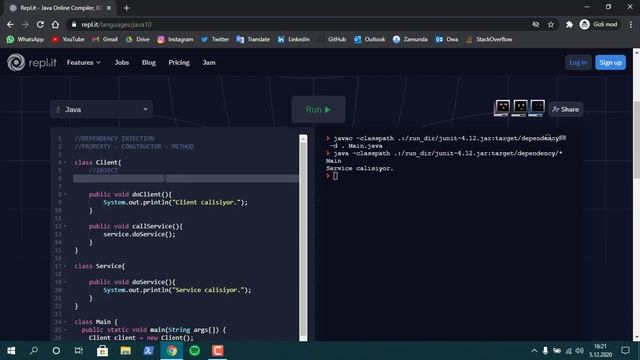Click the repl.it logo

[32, 62]
